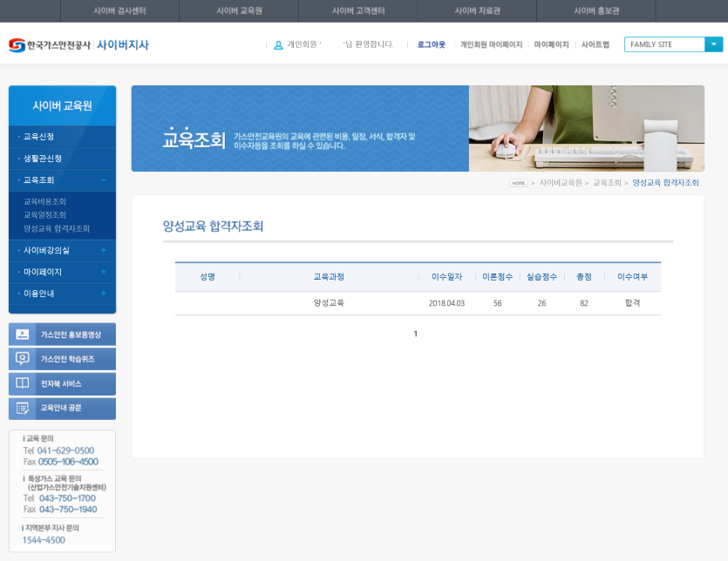Open the 가스안전 홍보동영상 video icon
The height and width of the screenshot is (561, 728).
tap(23, 335)
